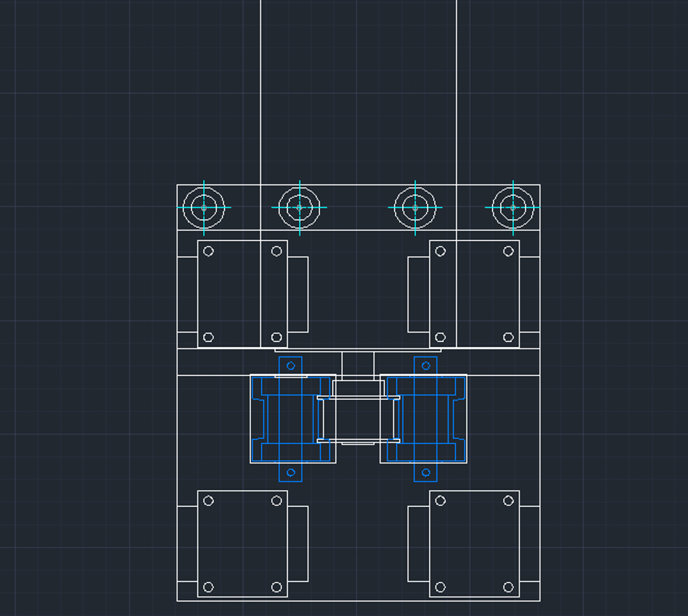The height and width of the screenshot is (616, 688).
Task: Click the side tab left of lower-right plate
Action: click(x=419, y=544)
